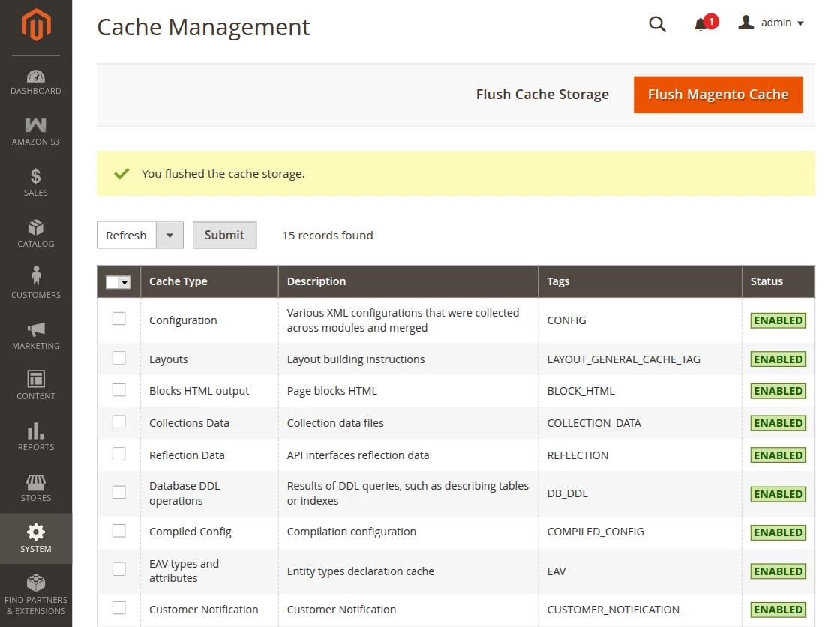
Task: Open the Refresh action dropdown arrow
Action: [x=170, y=235]
